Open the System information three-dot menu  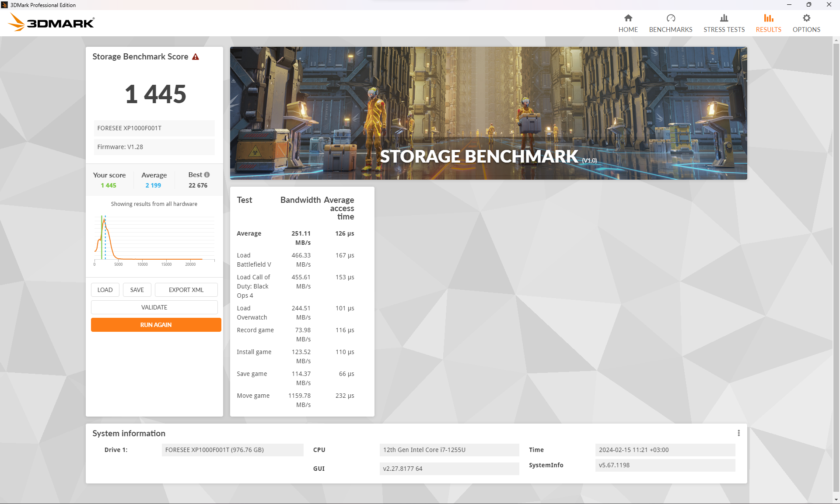pyautogui.click(x=738, y=433)
